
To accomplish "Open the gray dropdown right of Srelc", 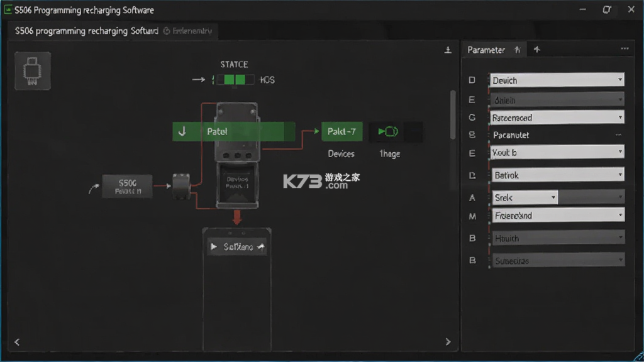I will (591, 197).
